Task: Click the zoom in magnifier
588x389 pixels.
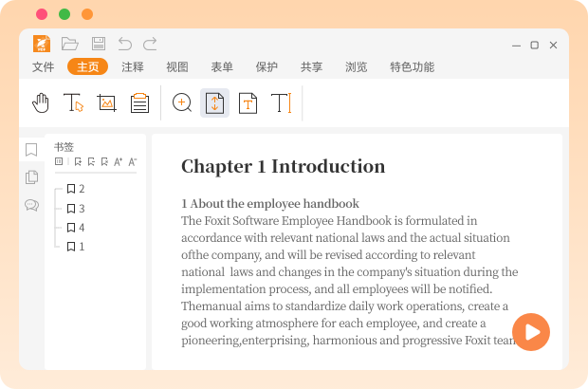Action: (182, 102)
